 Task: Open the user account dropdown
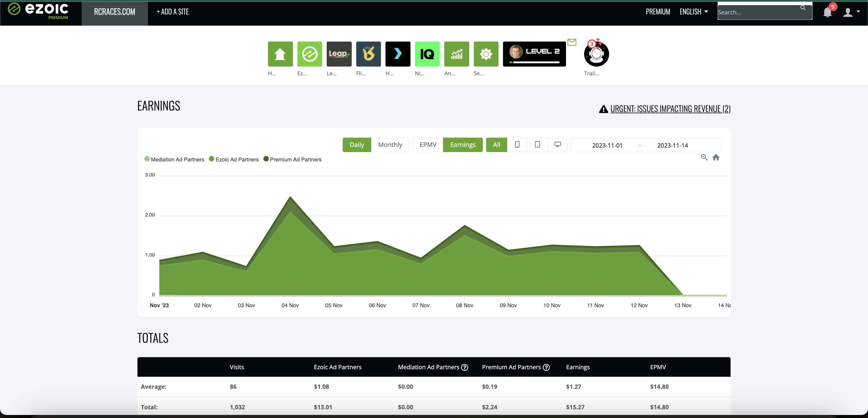[851, 12]
